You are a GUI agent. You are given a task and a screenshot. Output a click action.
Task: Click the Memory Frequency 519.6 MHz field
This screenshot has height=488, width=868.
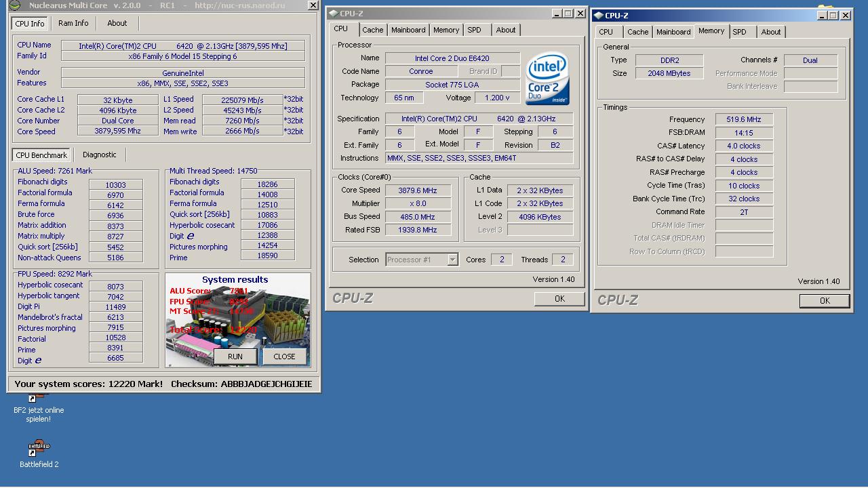(x=744, y=119)
